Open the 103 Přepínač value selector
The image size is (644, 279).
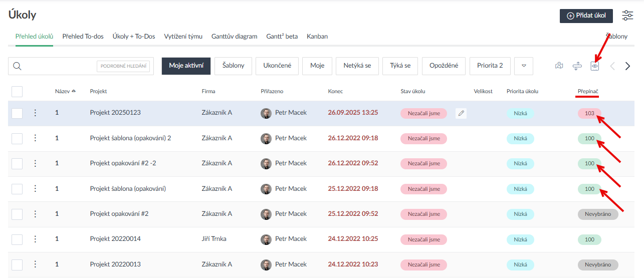589,113
